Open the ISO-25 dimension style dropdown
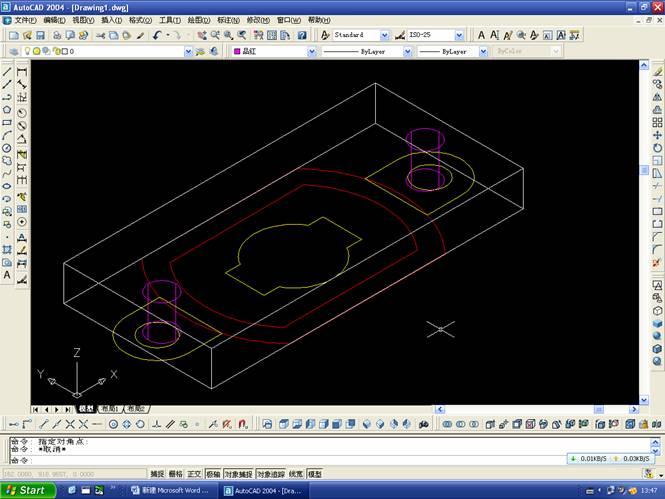This screenshot has height=499, width=665. coord(460,35)
